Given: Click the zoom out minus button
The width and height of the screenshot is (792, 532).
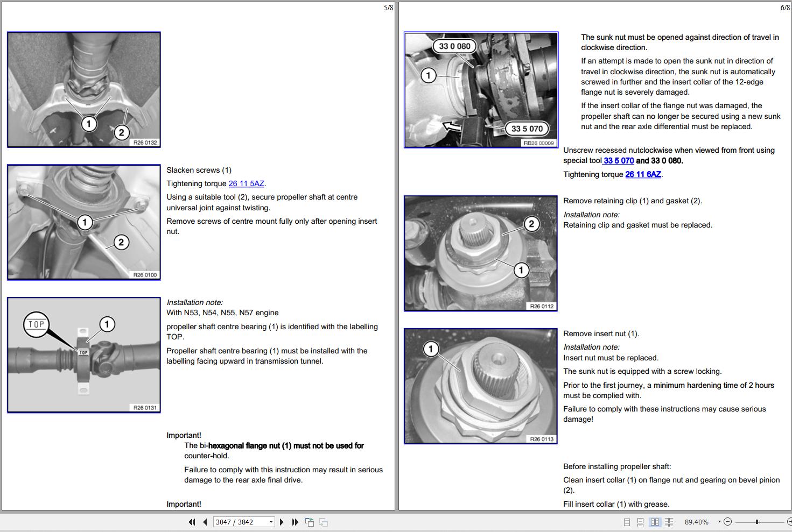Looking at the screenshot, I should point(727,521).
